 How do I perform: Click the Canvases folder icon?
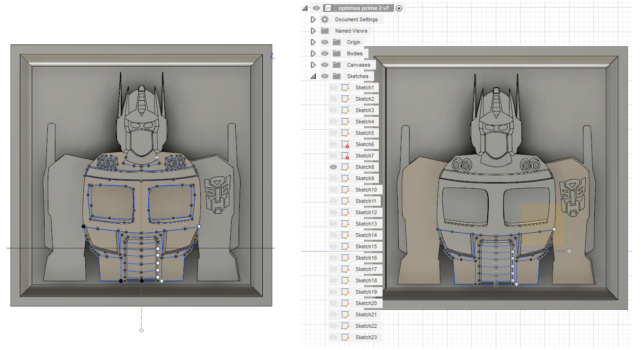[x=337, y=65]
